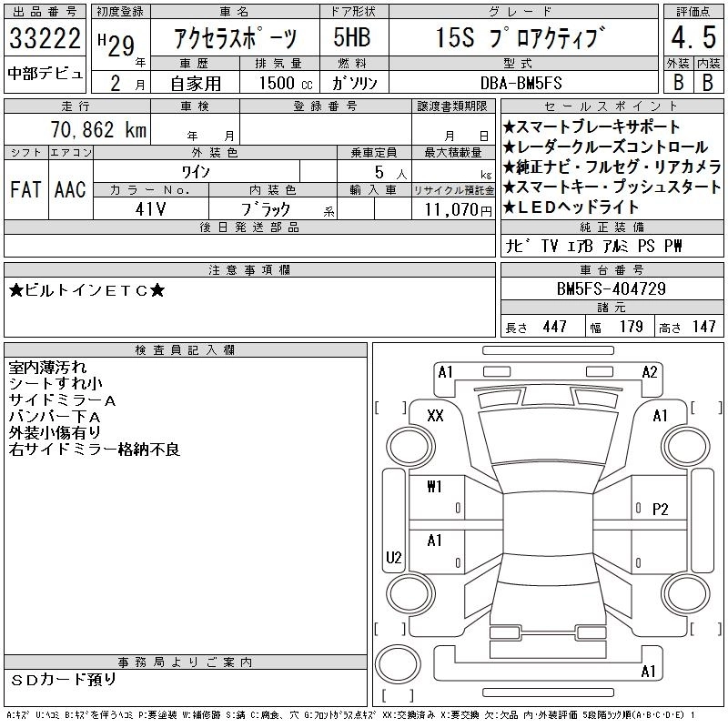This screenshot has width=728, height=728.
Task: Click the A2 damage marker on the diagram
Action: [649, 372]
